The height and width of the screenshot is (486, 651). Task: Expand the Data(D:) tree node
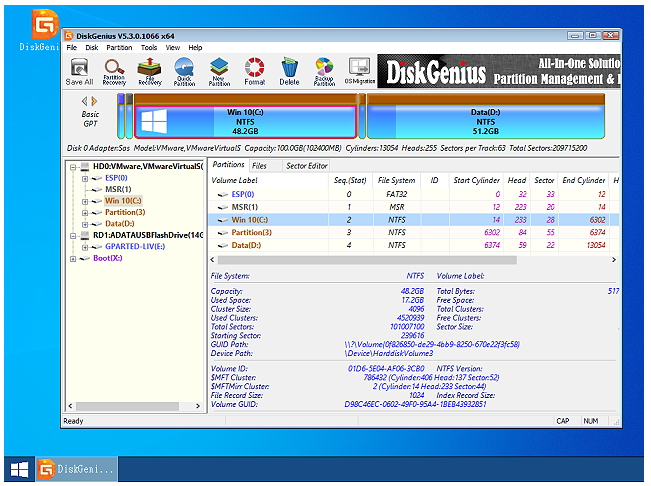(x=85, y=225)
